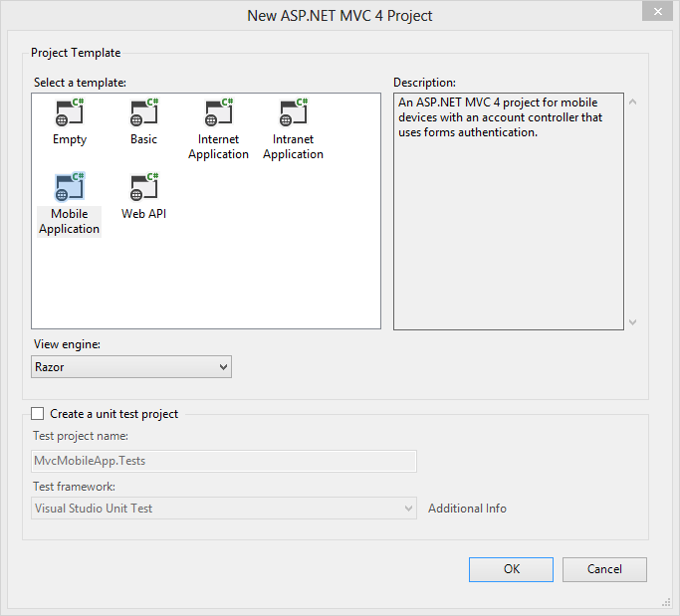The width and height of the screenshot is (680, 616).
Task: Click the 'Intranet Application' label text
Action: click(x=293, y=146)
